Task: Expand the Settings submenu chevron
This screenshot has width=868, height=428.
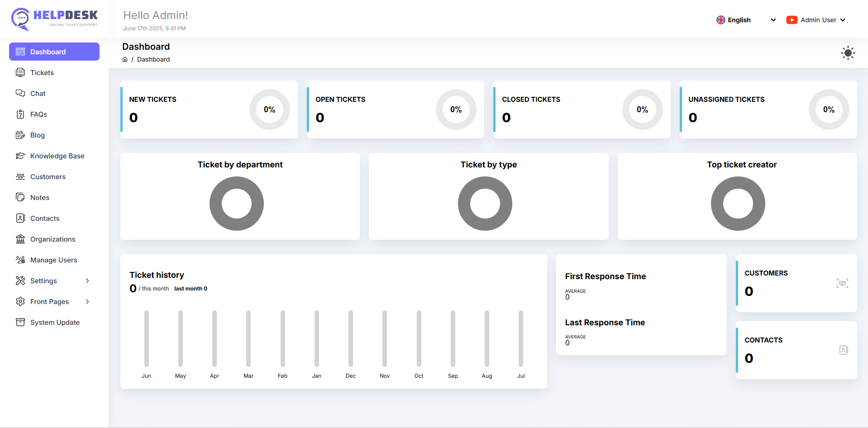Action: coord(87,281)
